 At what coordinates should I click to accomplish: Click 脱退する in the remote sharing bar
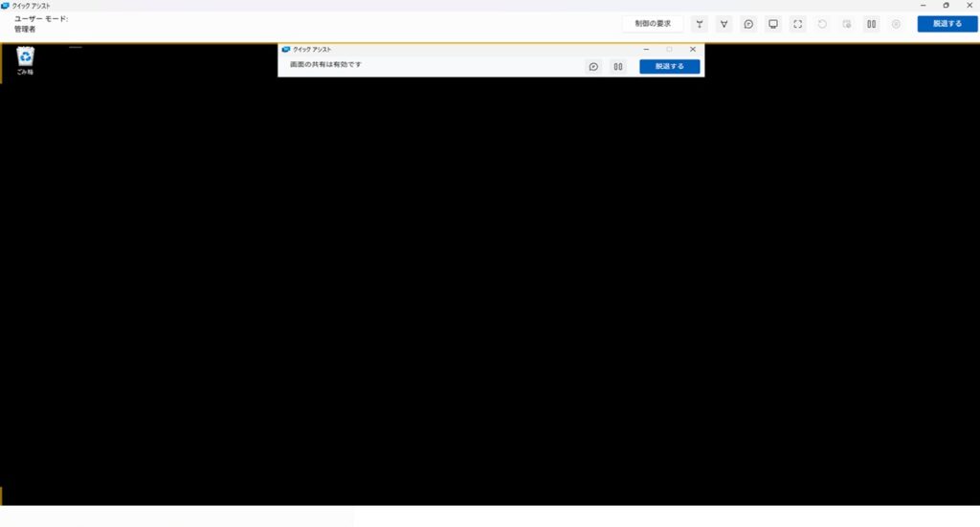[669, 66]
